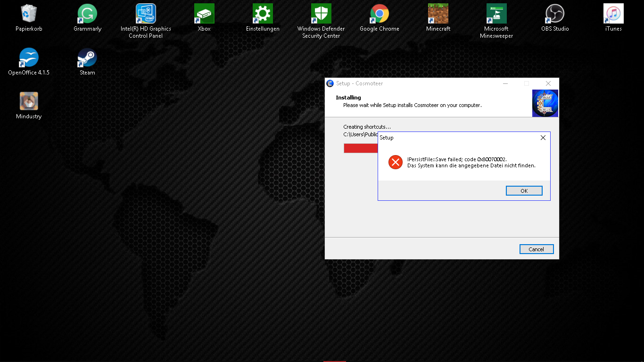Select the Steam desktop shortcut
This screenshot has width=644, height=362.
[87, 58]
